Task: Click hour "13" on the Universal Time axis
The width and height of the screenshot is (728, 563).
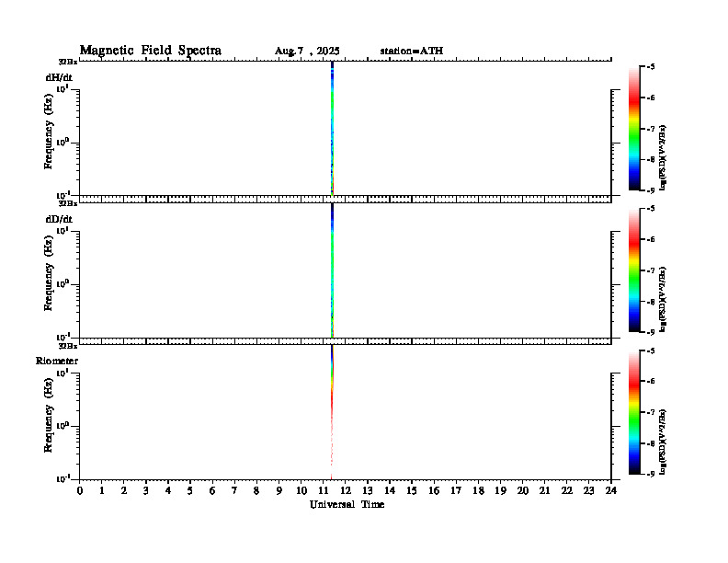Action: tap(368, 490)
